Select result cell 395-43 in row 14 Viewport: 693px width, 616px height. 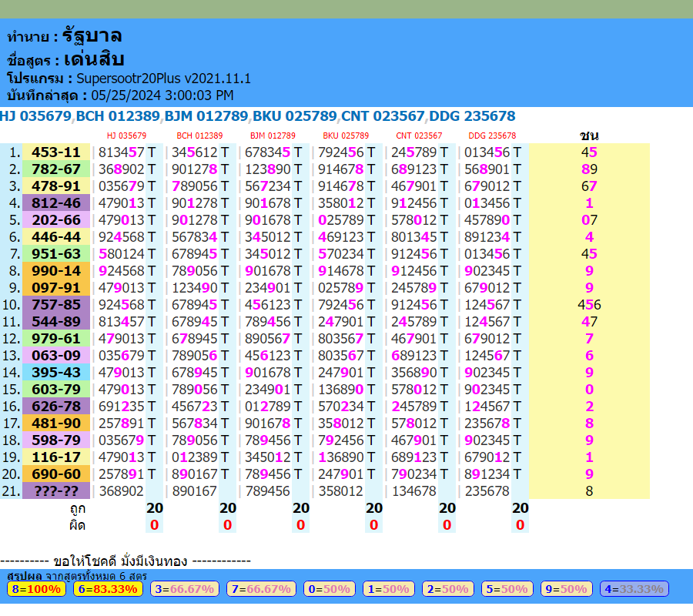(x=56, y=372)
